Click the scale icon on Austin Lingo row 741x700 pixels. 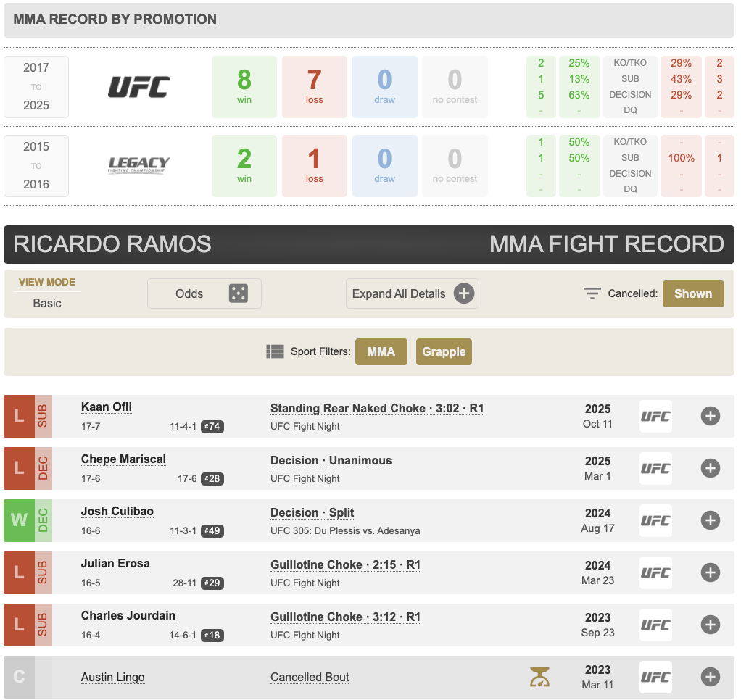[539, 677]
